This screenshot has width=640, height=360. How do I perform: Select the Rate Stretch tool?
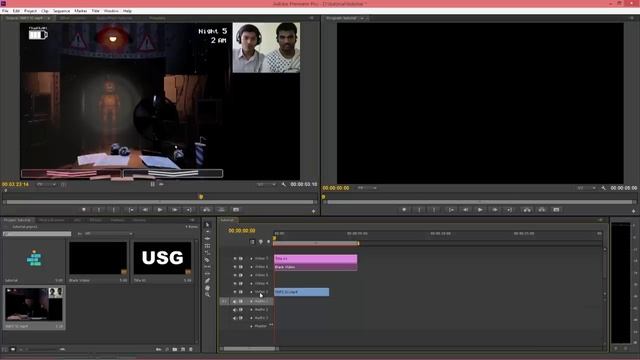pos(207,253)
